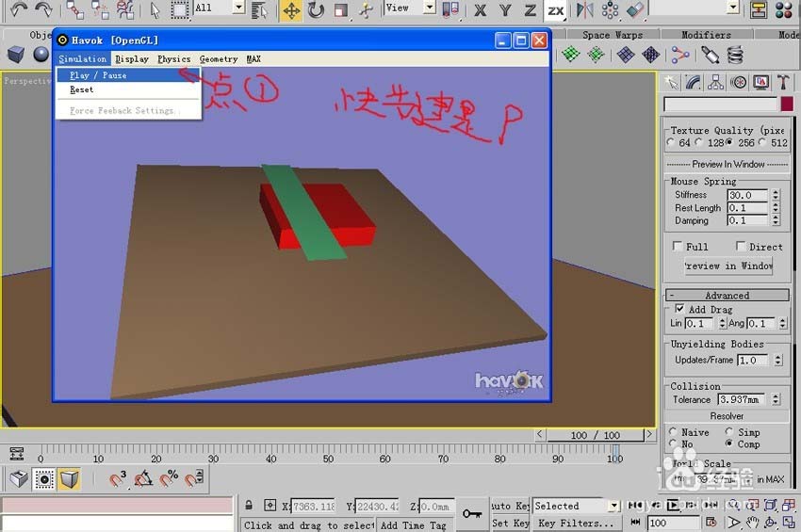Screen dimensions: 801x532
Task: Open the View coordinate system dropdown
Action: 430,8
